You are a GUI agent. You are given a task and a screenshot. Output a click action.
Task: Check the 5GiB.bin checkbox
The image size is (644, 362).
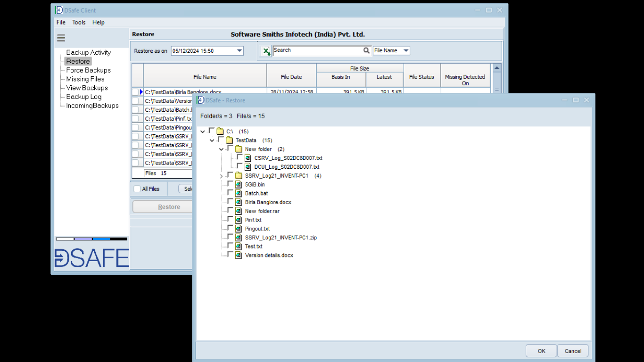pos(231,184)
